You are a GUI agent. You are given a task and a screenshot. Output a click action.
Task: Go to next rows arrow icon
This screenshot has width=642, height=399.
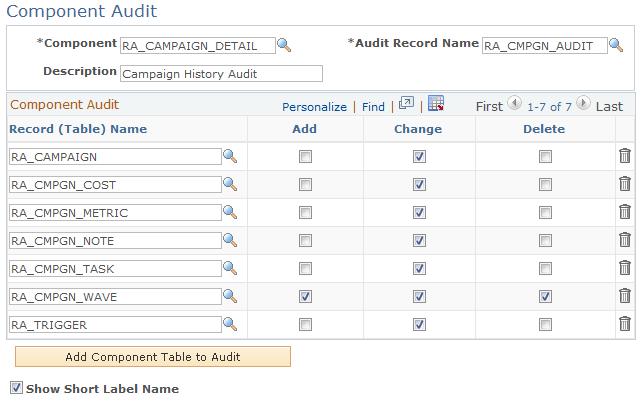coord(583,103)
